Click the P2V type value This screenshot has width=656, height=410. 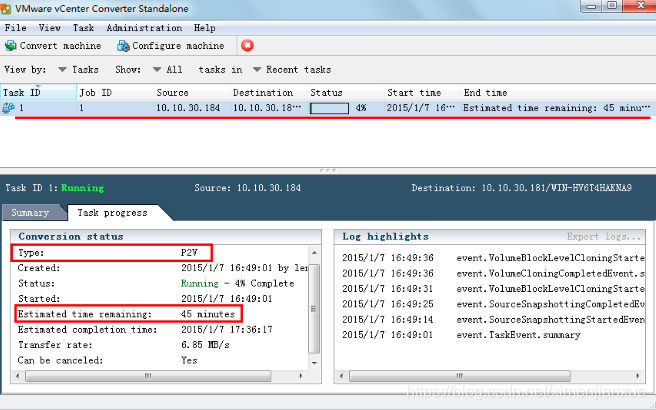(189, 253)
